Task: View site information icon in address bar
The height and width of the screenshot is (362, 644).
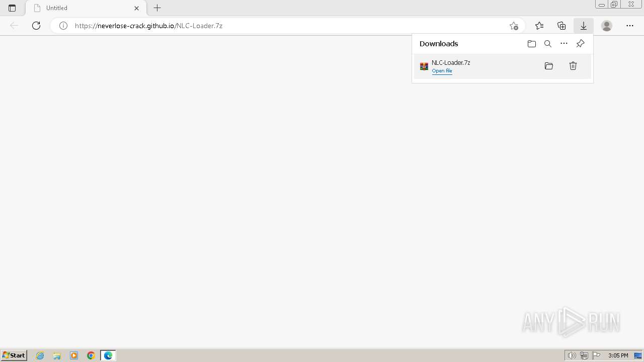Action: [63, 26]
